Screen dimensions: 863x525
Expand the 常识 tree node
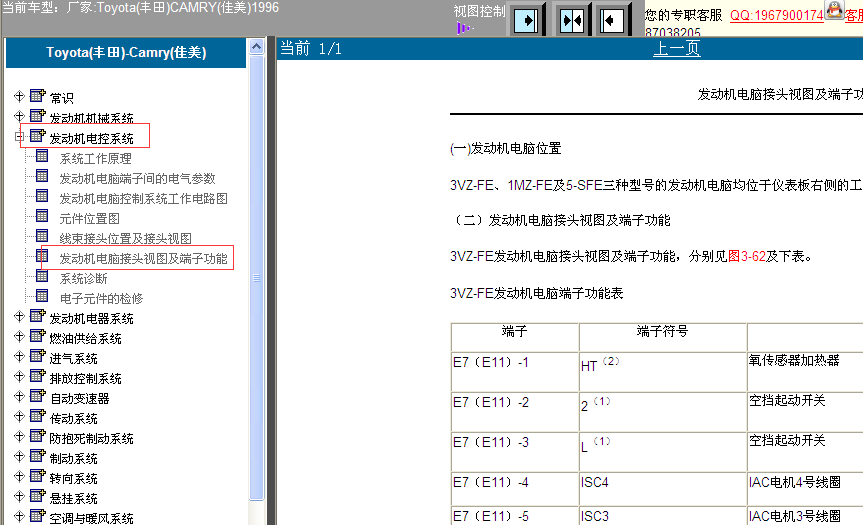click(x=19, y=96)
